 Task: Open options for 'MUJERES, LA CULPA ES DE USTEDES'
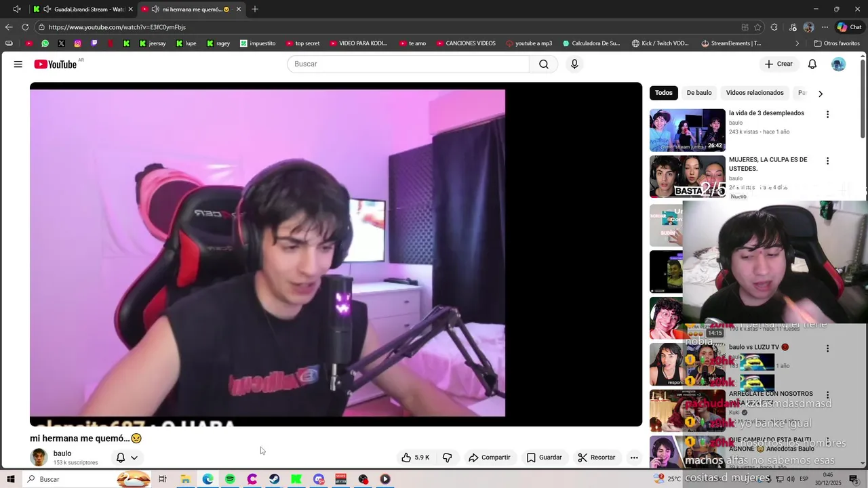pos(827,161)
